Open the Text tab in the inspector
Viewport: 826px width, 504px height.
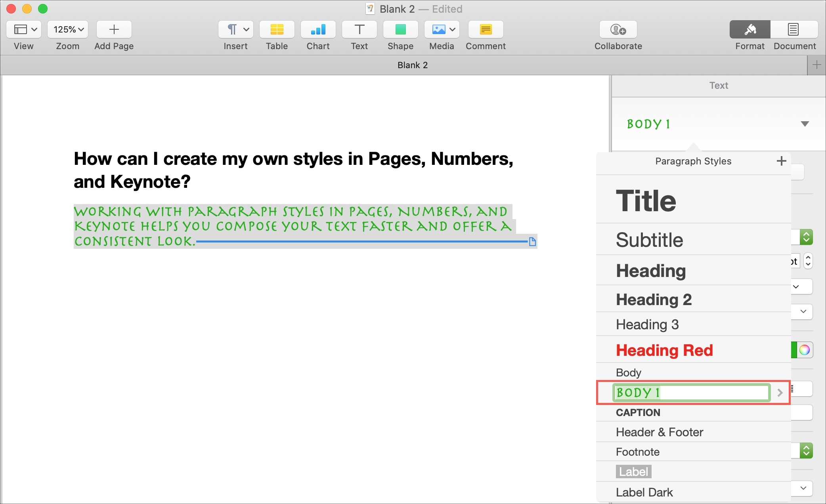719,86
